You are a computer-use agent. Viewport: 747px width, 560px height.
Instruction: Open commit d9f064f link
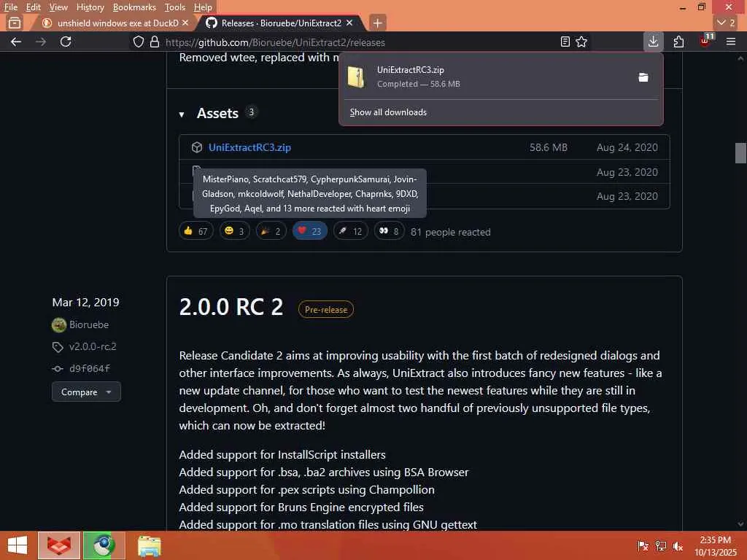coord(90,368)
